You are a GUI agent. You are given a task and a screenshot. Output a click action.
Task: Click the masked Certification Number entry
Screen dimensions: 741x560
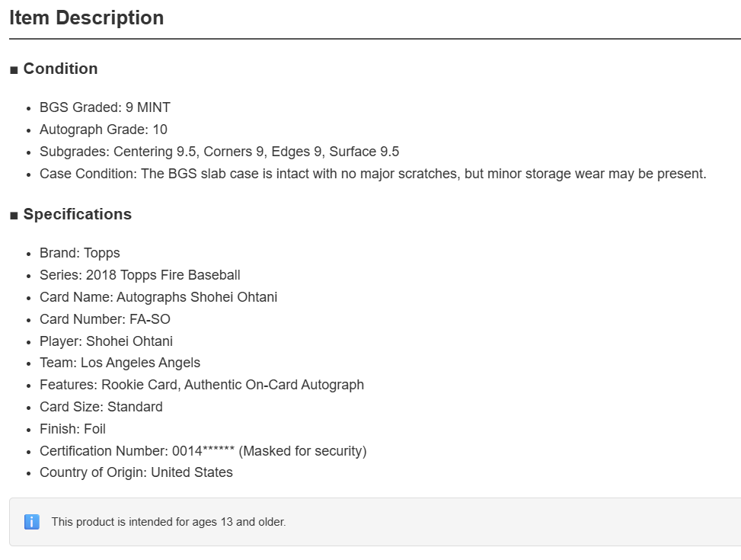203,451
